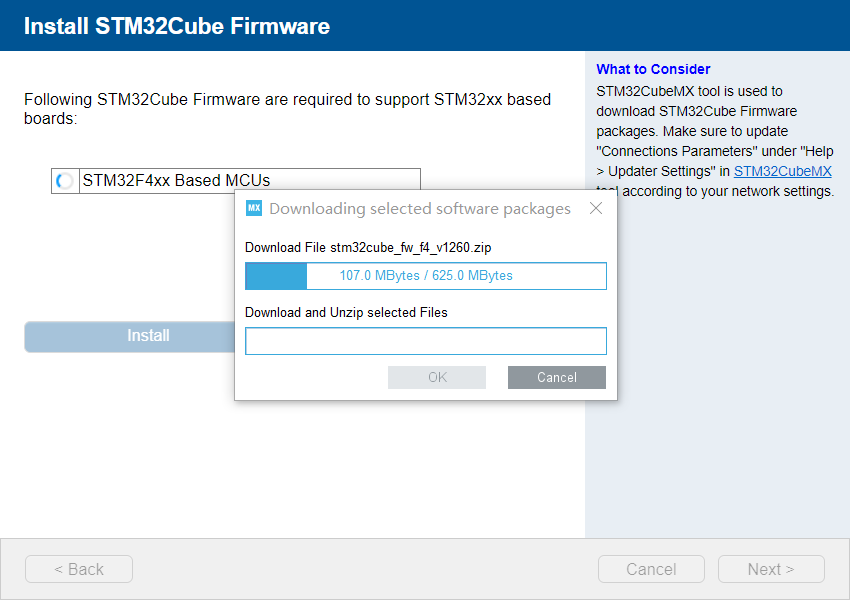Click the Download File stm32cube_fw_f4_v1260.zip label
Viewport: 850px width, 600px height.
[x=369, y=247]
